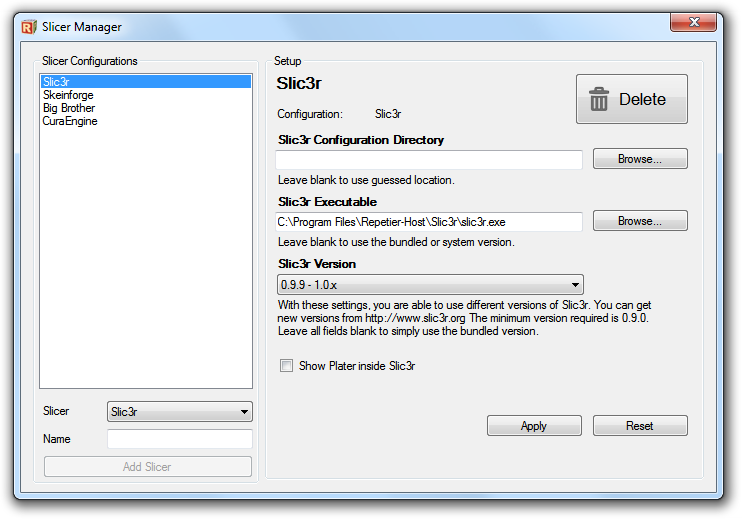
Task: Click the Slic3r Executable path field
Action: click(429, 222)
